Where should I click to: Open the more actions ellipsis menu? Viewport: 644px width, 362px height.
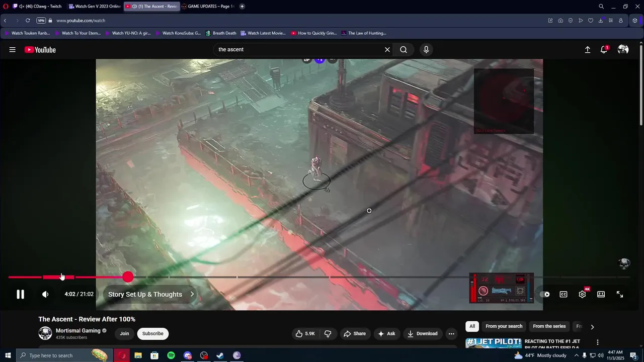click(x=451, y=334)
